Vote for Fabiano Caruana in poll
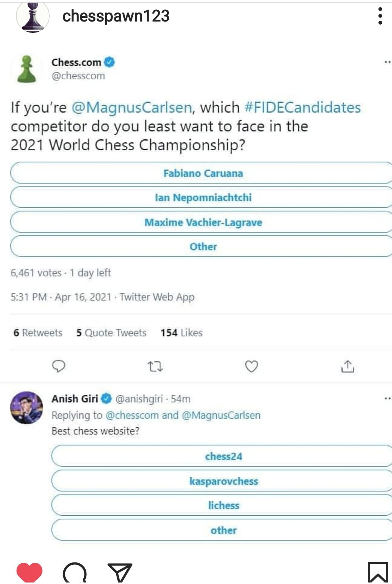 click(x=203, y=173)
